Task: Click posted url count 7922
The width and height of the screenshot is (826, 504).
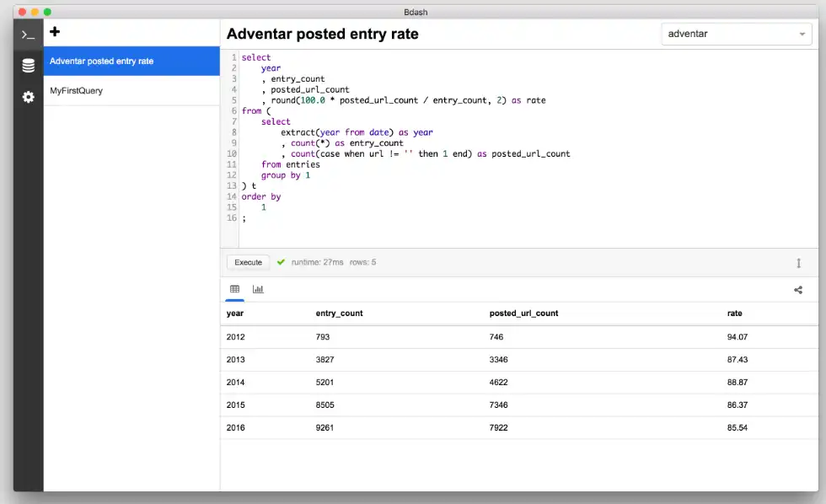Action: point(498,427)
